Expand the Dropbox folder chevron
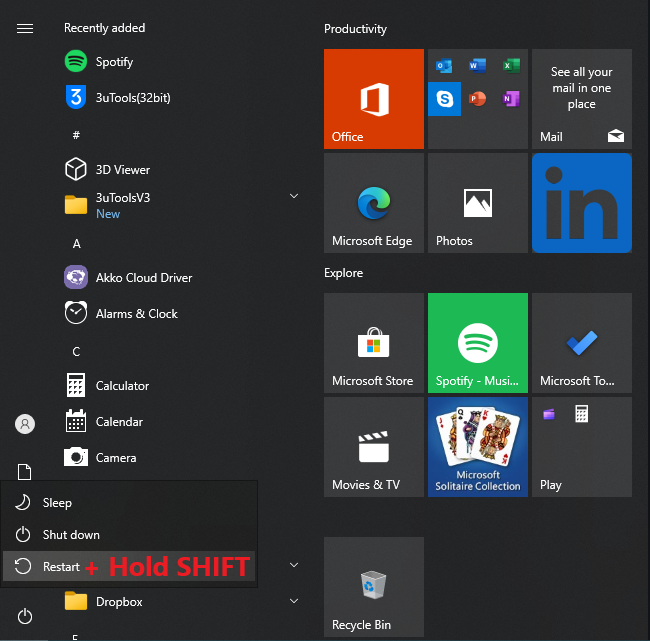 [294, 601]
